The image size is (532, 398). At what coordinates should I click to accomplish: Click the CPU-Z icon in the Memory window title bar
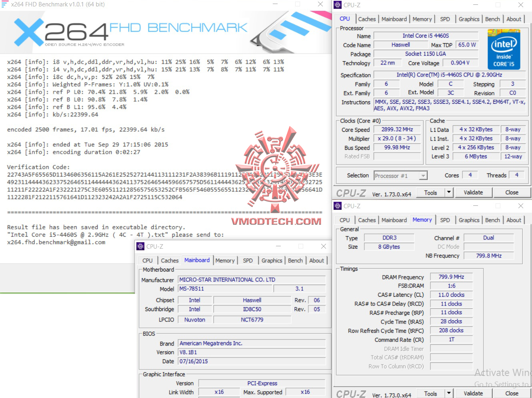click(338, 206)
